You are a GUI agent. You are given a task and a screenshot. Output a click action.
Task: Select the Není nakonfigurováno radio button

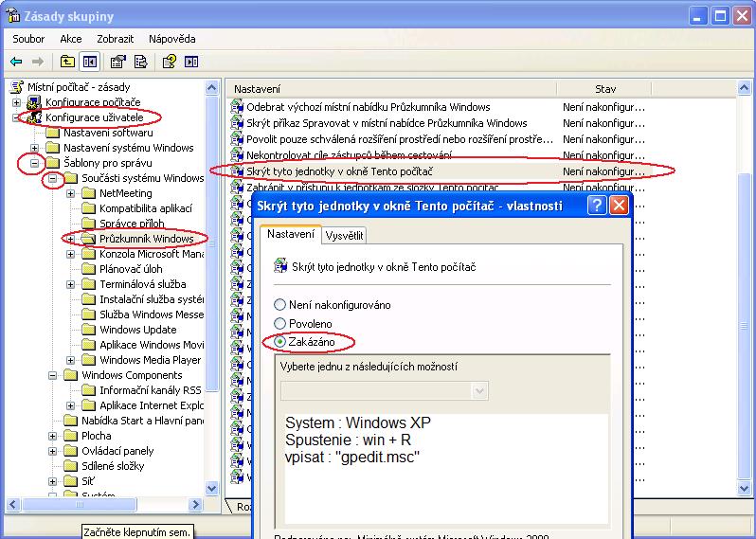click(x=279, y=305)
